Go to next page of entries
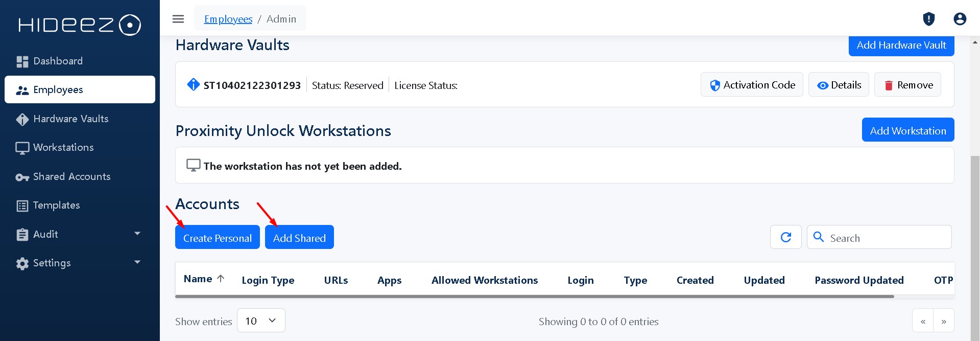Screen dimensions: 980x341 pos(943,322)
